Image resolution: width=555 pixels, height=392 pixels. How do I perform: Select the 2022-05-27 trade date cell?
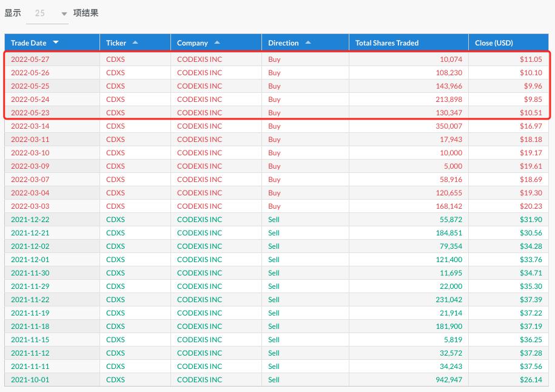[30, 59]
